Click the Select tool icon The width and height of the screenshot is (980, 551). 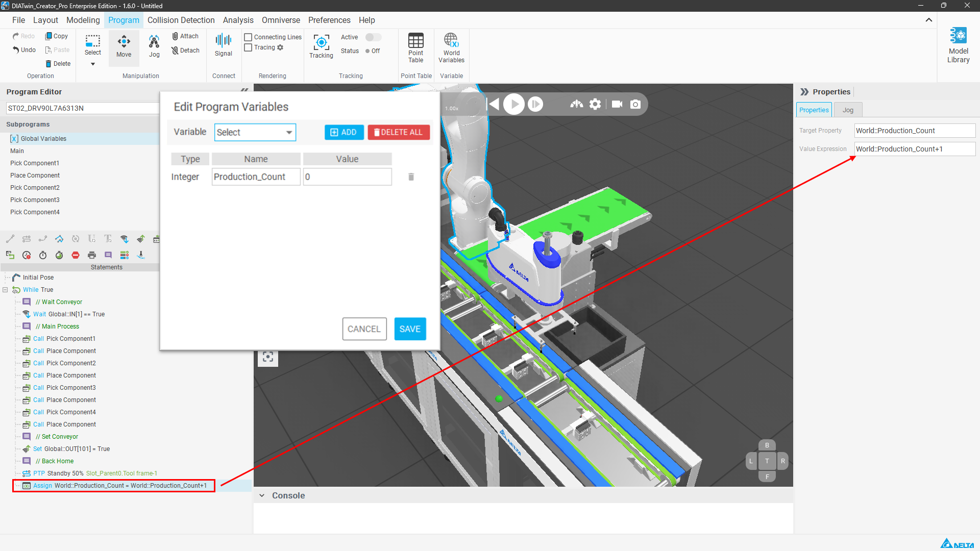coord(93,41)
